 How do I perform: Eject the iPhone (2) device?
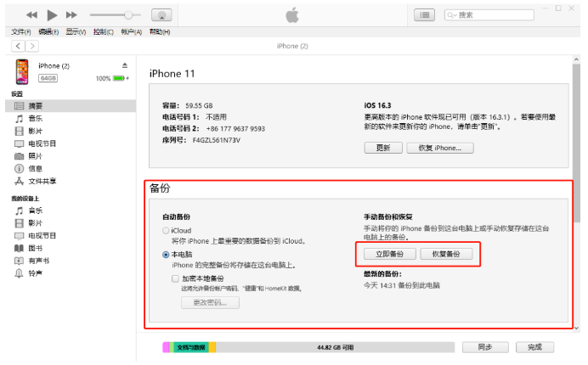[125, 65]
